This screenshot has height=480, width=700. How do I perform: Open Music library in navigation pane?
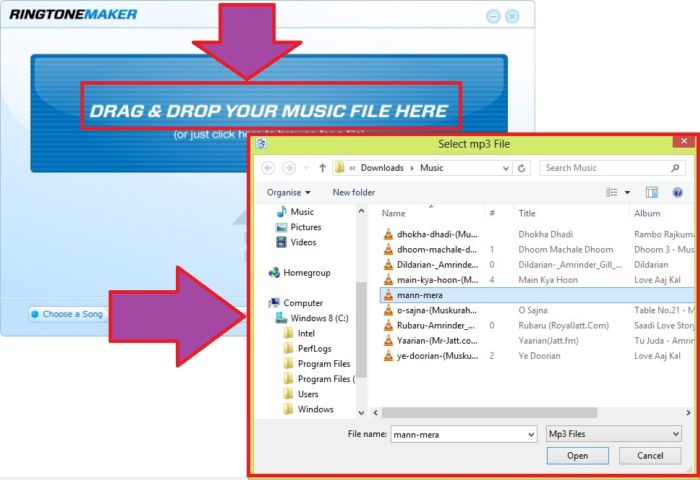(x=295, y=212)
